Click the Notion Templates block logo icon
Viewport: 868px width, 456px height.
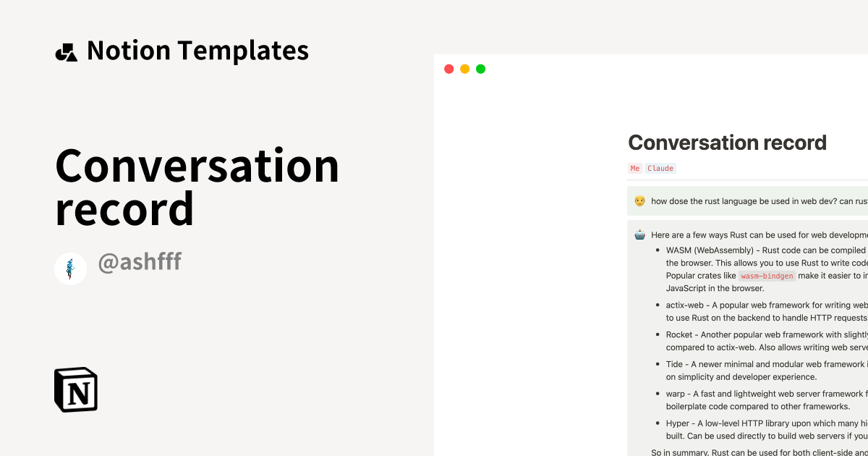coord(67,50)
